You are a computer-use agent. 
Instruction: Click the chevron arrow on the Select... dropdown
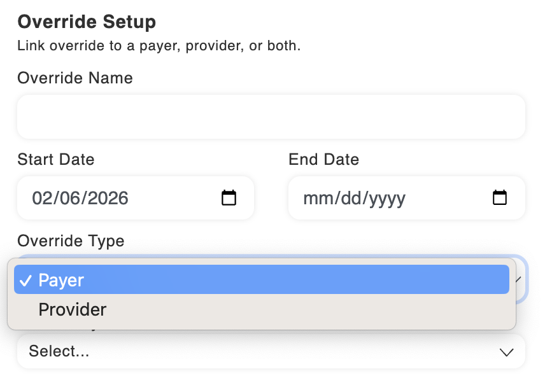click(x=506, y=352)
